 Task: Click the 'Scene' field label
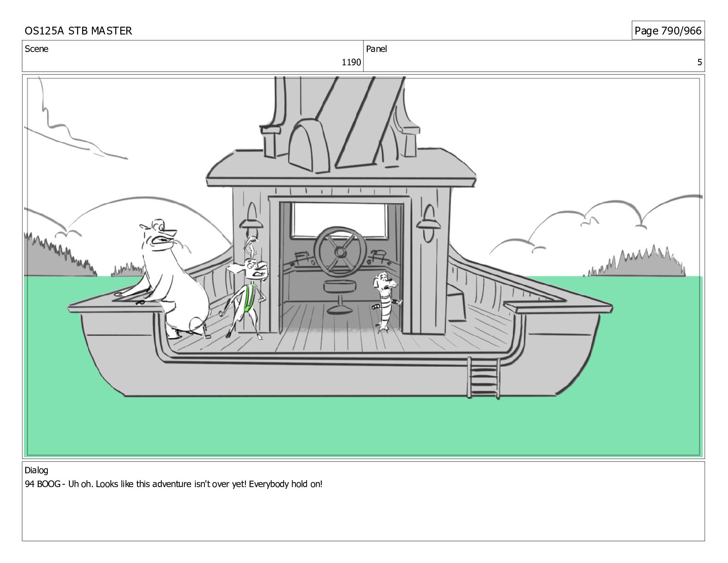[x=36, y=49]
